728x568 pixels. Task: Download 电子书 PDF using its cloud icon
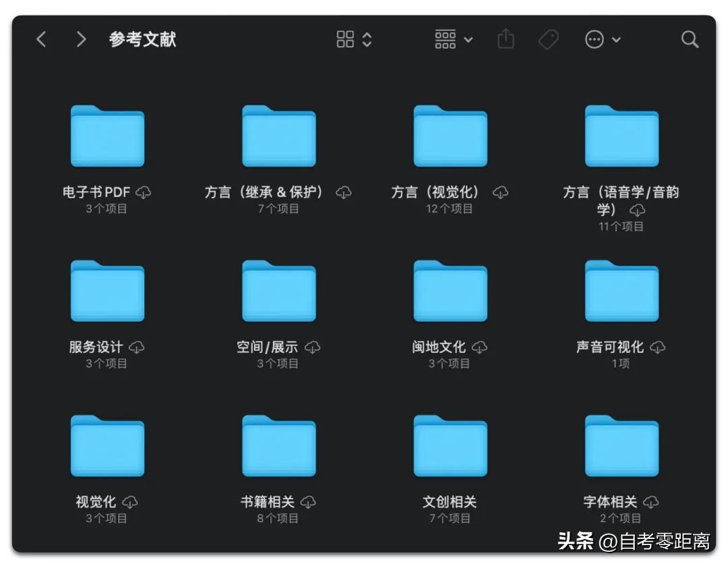pos(143,192)
